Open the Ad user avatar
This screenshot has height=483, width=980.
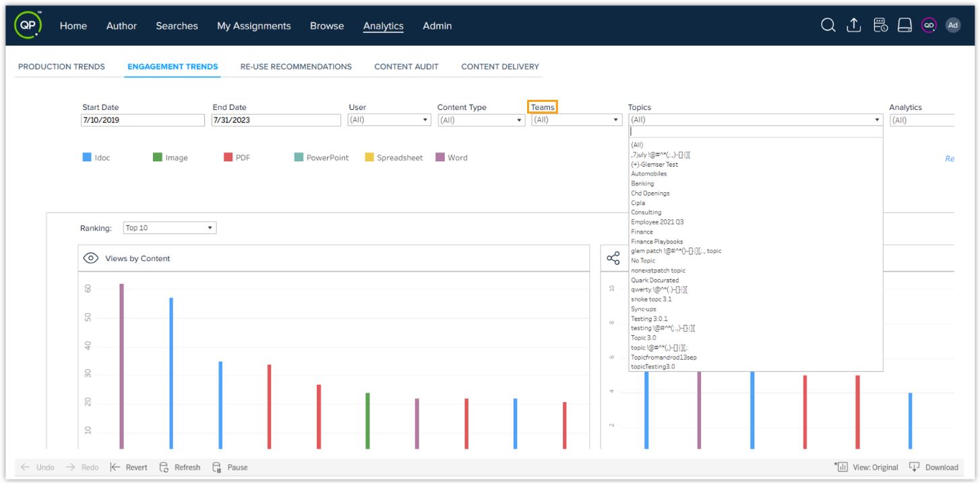click(x=952, y=25)
